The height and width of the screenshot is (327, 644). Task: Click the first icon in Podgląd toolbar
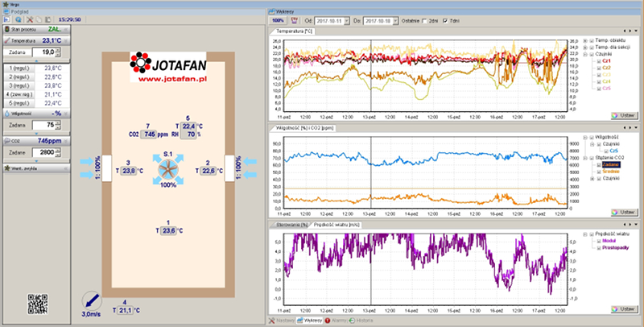pos(7,18)
